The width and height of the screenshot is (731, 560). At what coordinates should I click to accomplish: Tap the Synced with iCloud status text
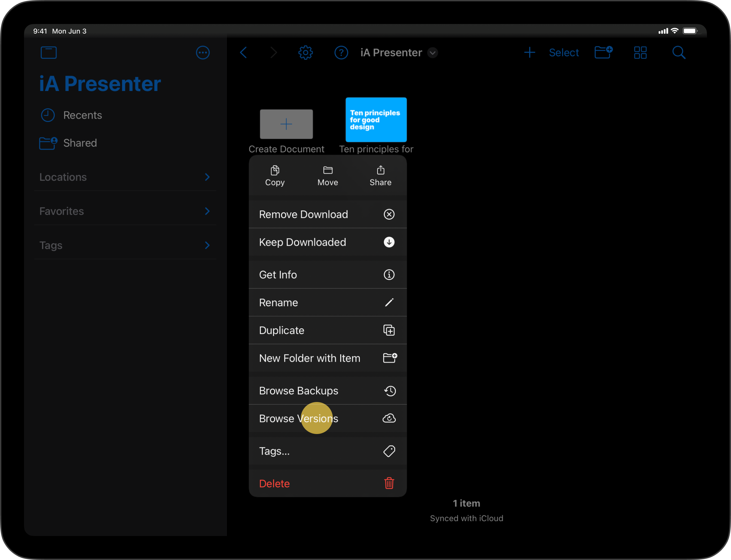(467, 518)
